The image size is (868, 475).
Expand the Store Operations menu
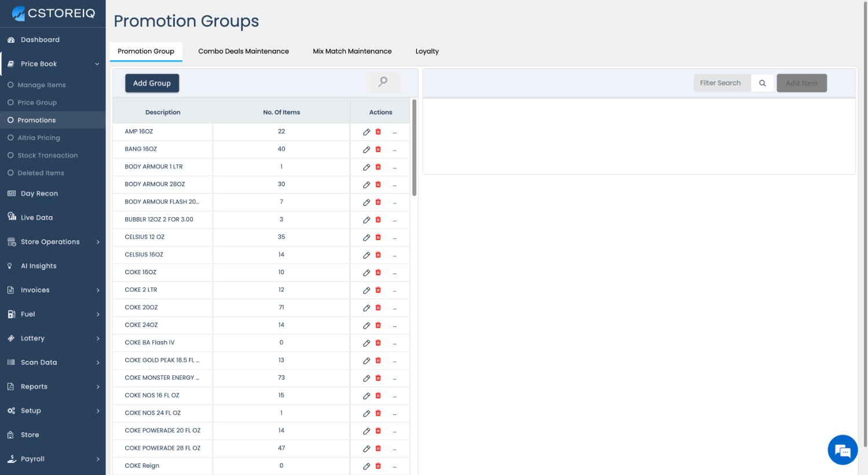coord(98,242)
